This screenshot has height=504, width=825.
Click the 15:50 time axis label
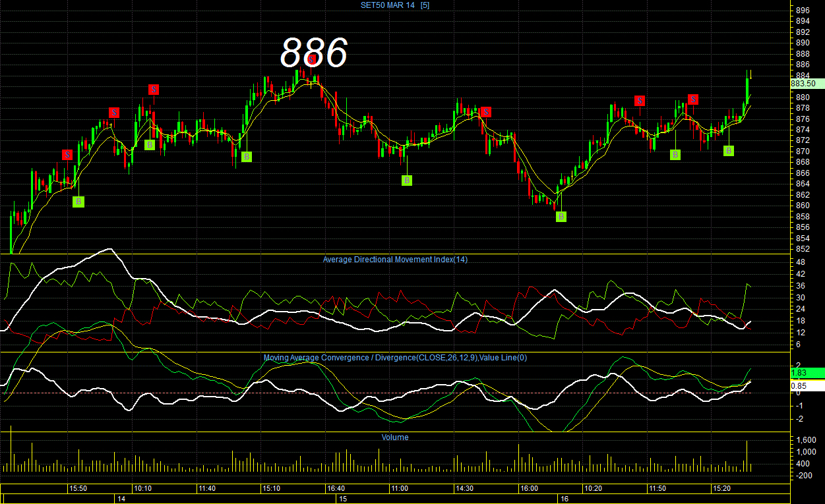(78, 489)
